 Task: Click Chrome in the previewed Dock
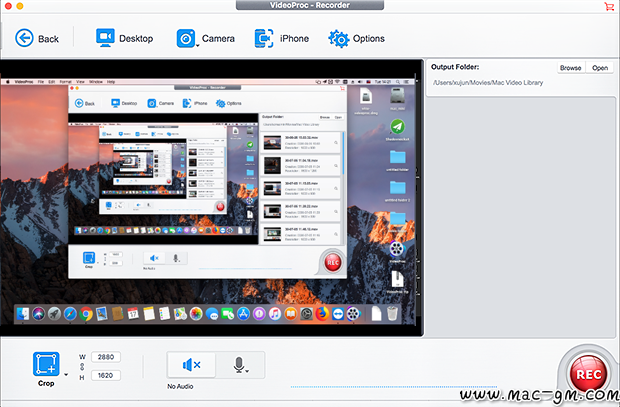[86, 314]
